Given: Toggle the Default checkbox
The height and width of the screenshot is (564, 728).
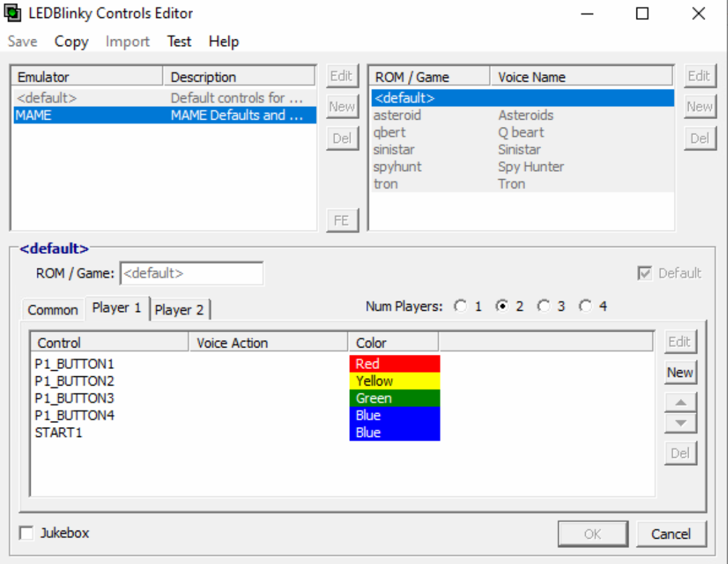Looking at the screenshot, I should [x=645, y=273].
